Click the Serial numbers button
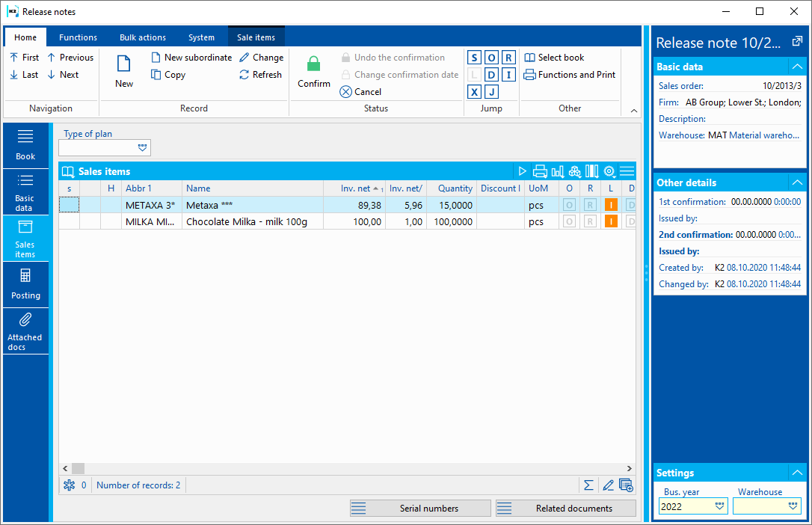The image size is (812, 525). [420, 509]
